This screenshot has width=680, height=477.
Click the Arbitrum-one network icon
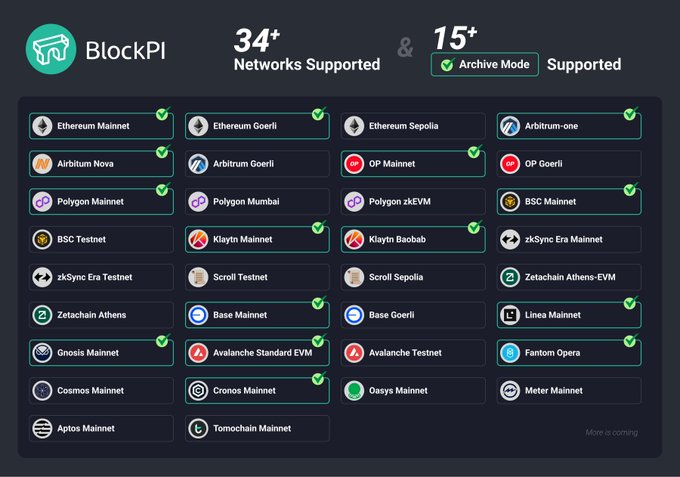[x=510, y=126]
